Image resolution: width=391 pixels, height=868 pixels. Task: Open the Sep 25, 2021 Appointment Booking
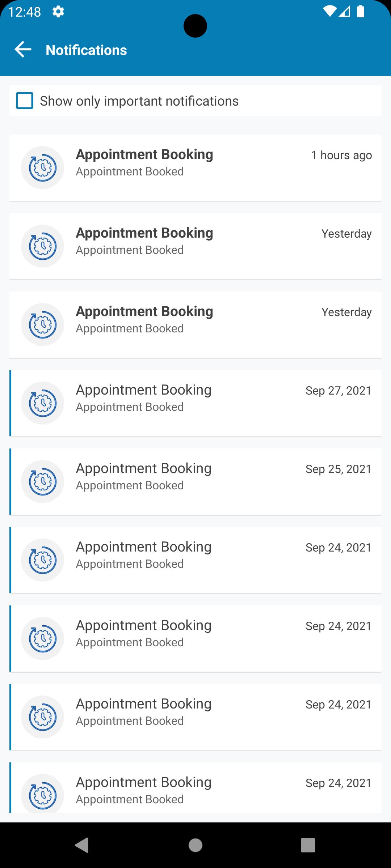click(x=195, y=482)
